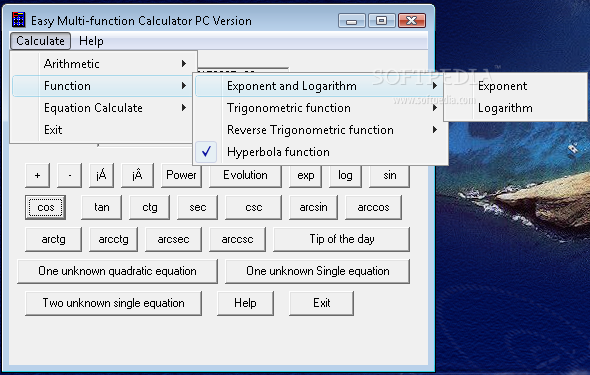This screenshot has width=590, height=375.
Task: Click One unknown Single equation button
Action: pyautogui.click(x=318, y=271)
